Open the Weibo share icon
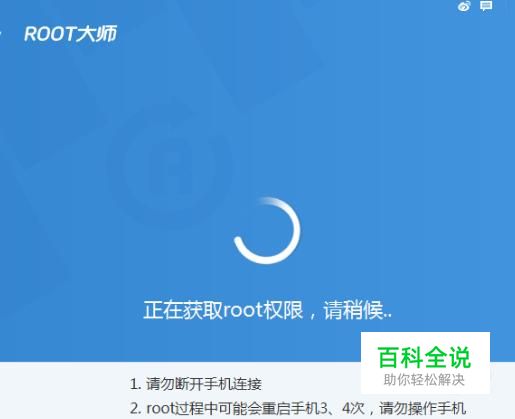 point(464,6)
